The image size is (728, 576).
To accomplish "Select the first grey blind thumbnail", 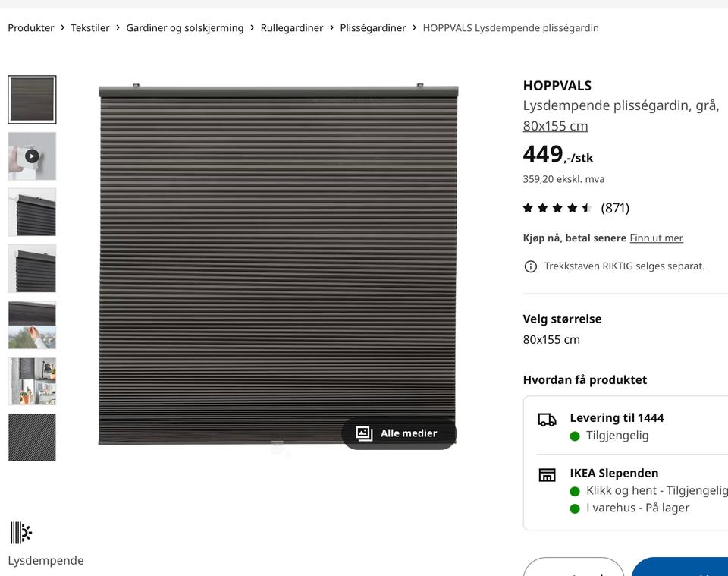I will coord(32,99).
